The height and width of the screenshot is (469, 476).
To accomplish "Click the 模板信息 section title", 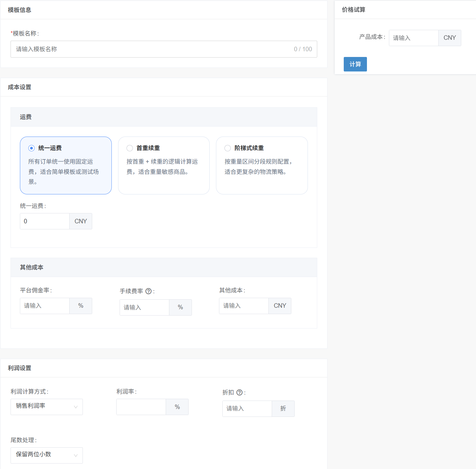I will click(x=20, y=10).
